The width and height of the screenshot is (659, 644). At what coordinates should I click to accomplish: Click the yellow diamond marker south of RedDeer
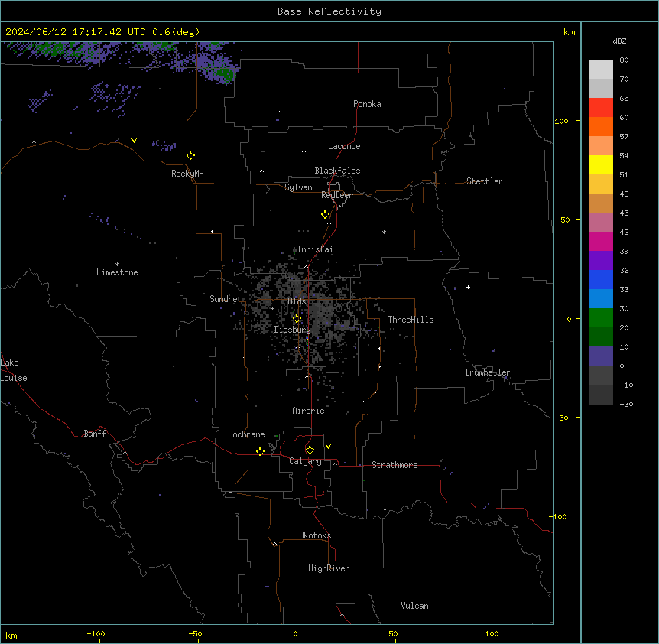coord(326,215)
